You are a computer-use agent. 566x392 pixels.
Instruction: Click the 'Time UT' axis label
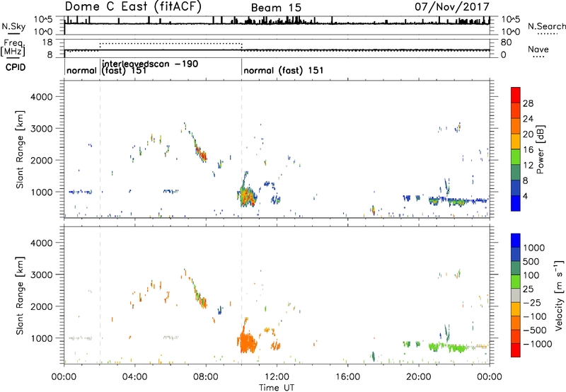tap(277, 388)
